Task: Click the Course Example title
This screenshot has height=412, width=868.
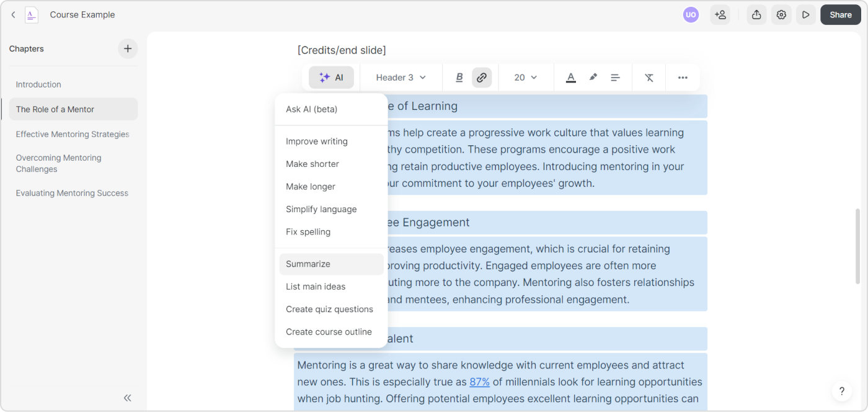Action: (x=82, y=15)
